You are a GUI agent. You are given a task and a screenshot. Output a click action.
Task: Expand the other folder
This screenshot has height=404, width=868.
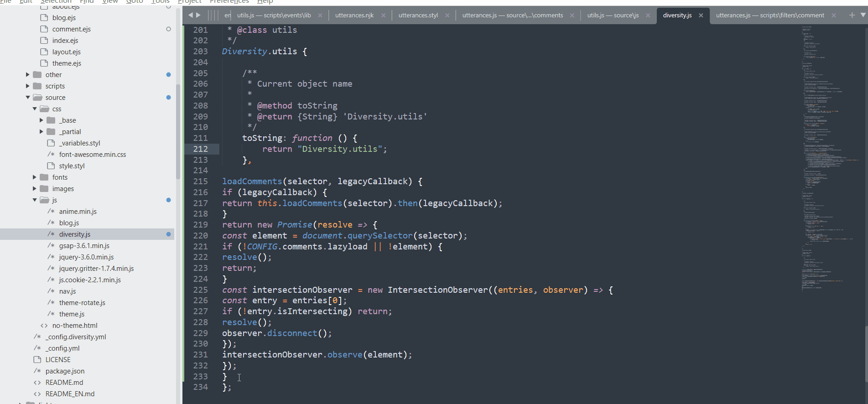pyautogui.click(x=27, y=75)
